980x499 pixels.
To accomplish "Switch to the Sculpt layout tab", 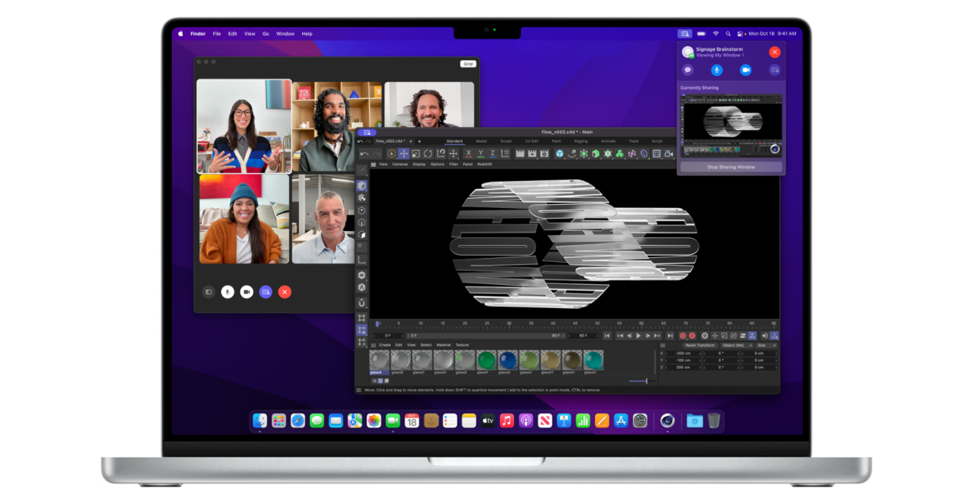I will click(x=506, y=141).
